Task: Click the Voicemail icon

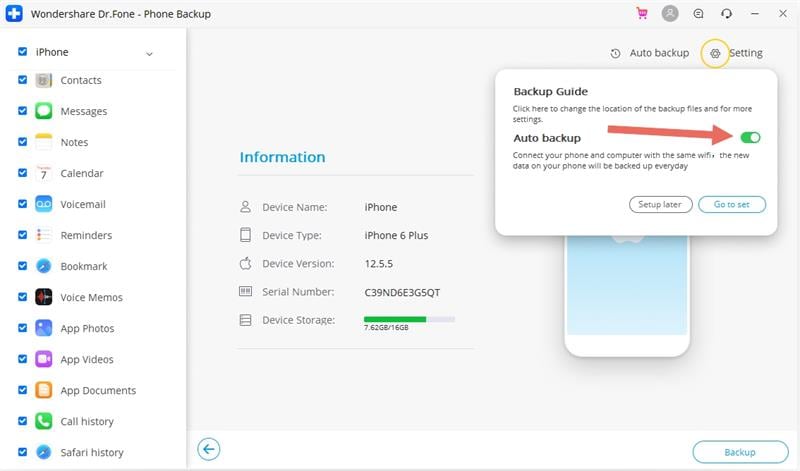Action: (43, 204)
